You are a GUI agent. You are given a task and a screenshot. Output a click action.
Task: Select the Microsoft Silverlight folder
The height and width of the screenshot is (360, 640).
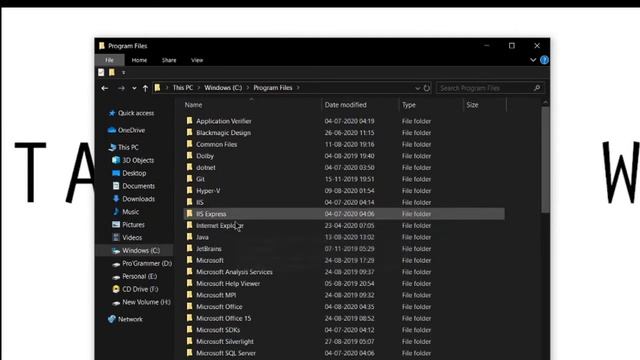[225, 342]
